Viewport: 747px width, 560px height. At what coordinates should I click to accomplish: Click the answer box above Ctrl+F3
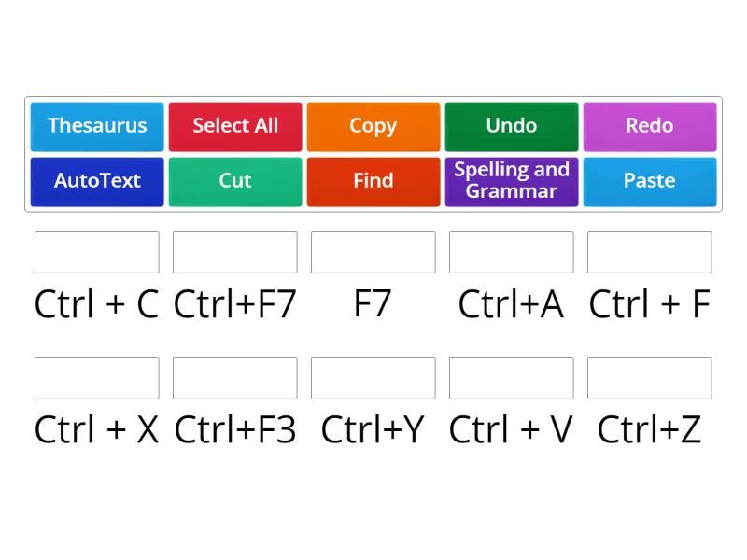point(235,378)
